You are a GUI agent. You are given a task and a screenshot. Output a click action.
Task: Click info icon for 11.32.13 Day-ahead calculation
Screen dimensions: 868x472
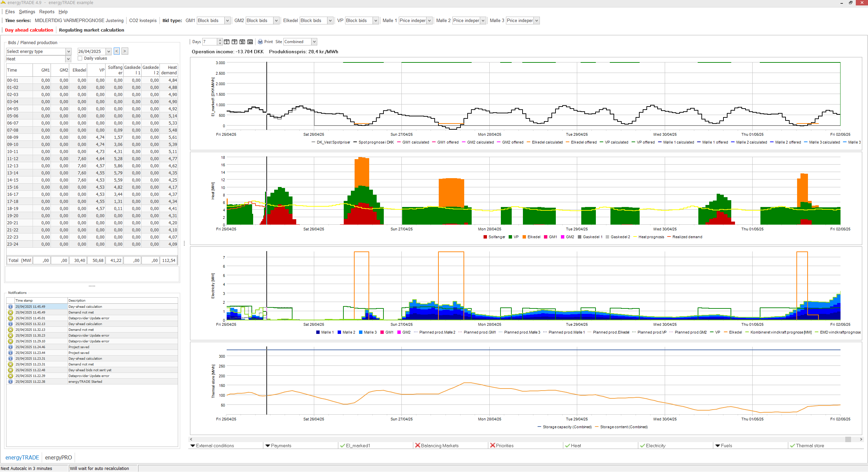11,324
